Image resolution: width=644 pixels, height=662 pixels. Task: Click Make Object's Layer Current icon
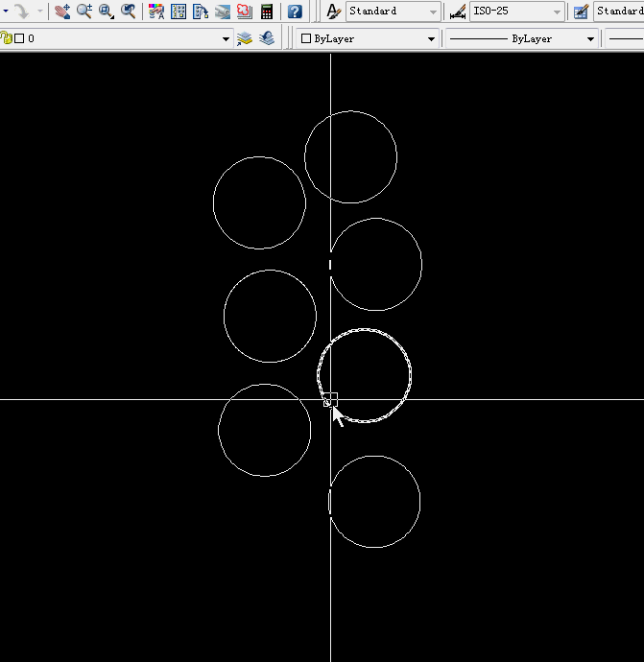(245, 38)
